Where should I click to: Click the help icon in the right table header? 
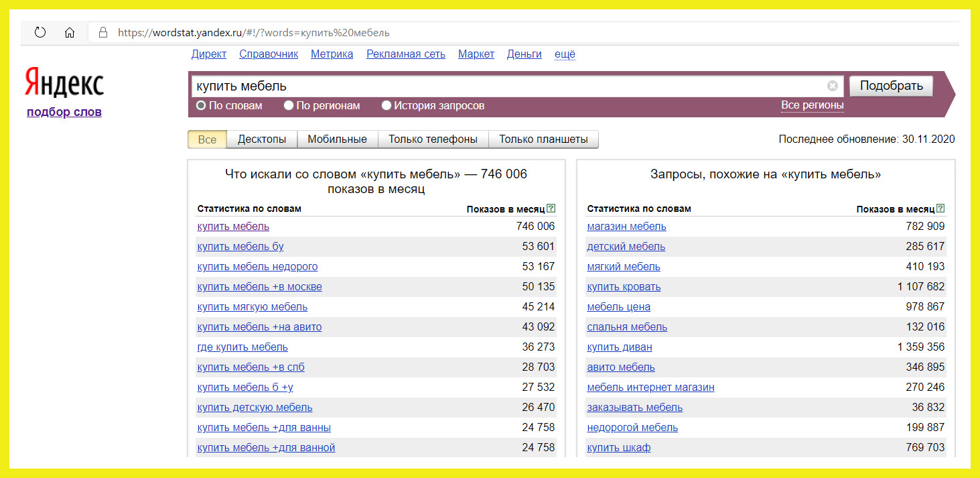[940, 208]
